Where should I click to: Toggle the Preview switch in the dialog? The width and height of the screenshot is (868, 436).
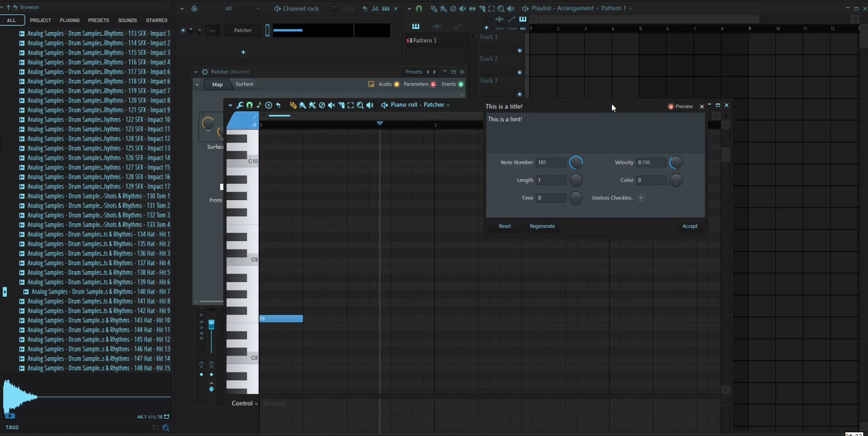click(x=671, y=107)
